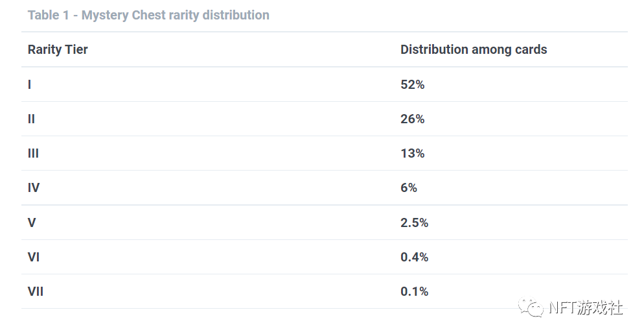
Task: Select the tier IV row label
Action: click(x=34, y=188)
